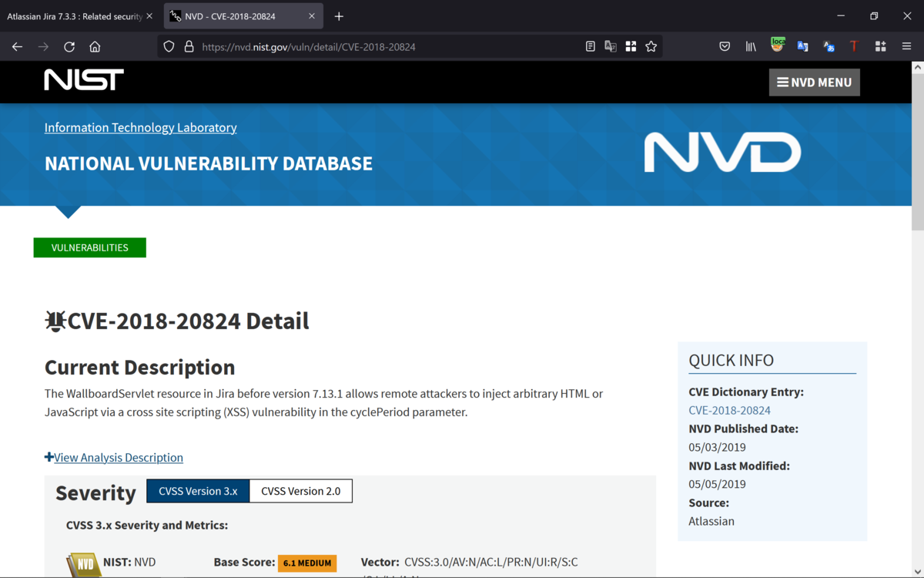Click the Current Description heading
Image resolution: width=924 pixels, height=578 pixels.
pos(140,367)
